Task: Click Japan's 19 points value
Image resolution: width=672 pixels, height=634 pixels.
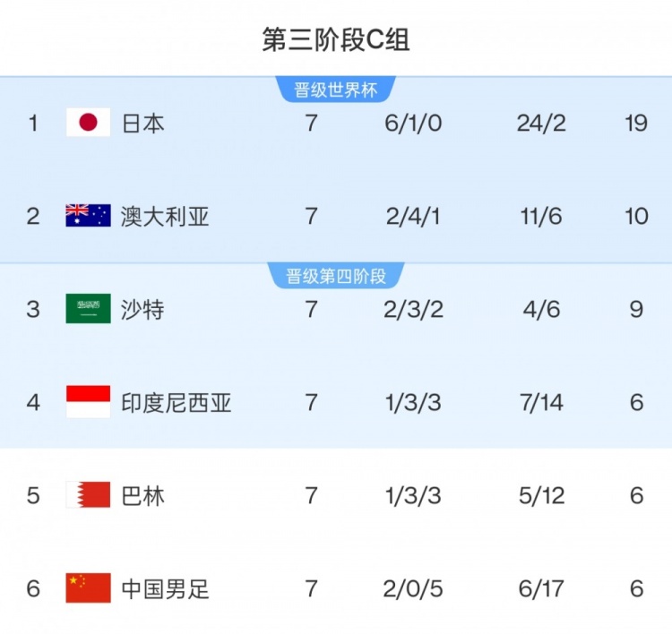Action: (636, 123)
